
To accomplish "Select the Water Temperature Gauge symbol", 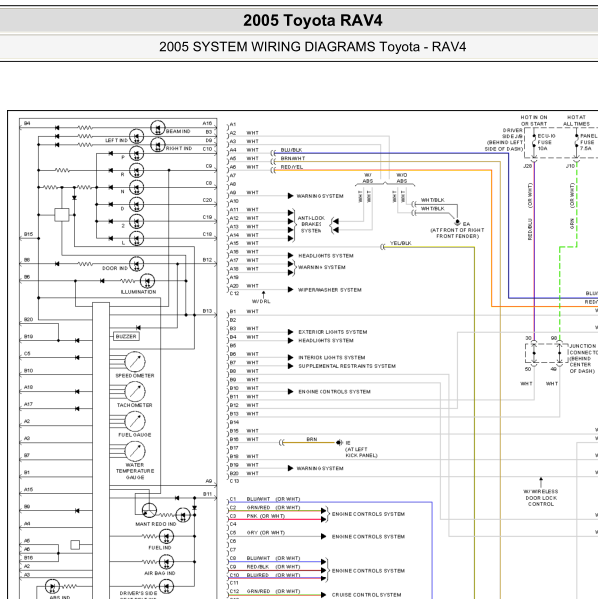I will pos(135,452).
